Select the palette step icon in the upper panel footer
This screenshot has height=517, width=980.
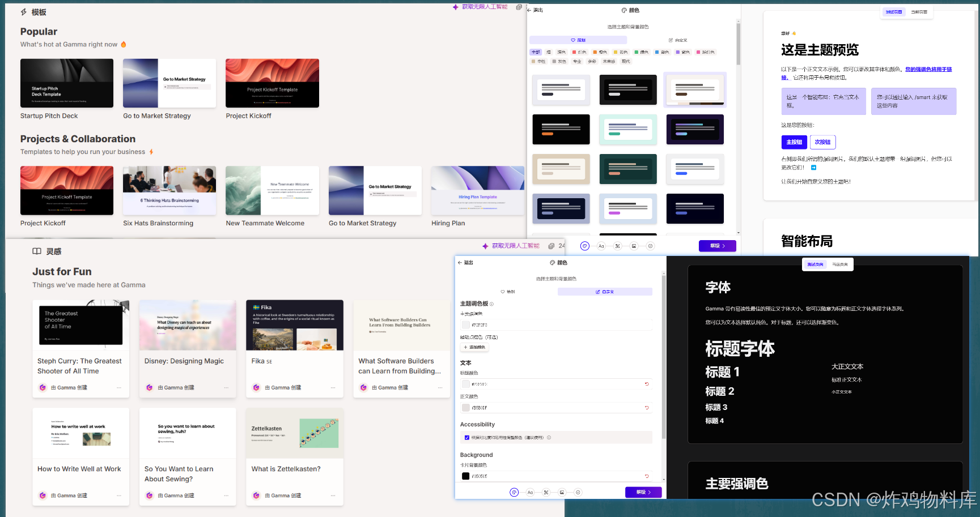pyautogui.click(x=585, y=246)
